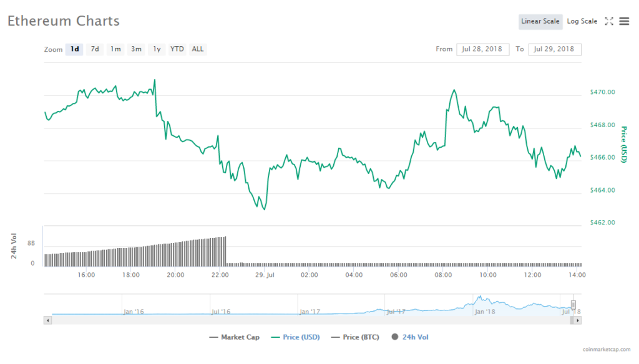
Task: Click the From date field
Action: point(482,49)
